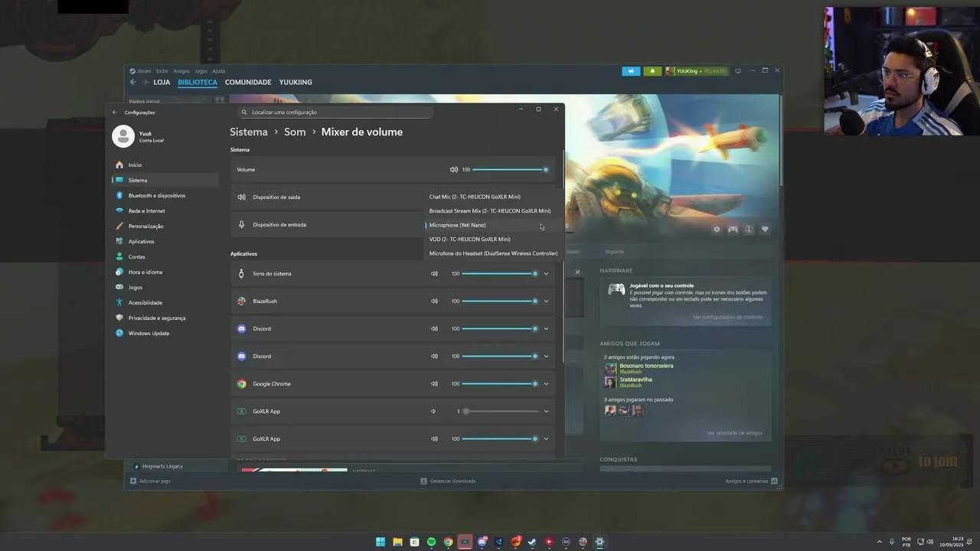Image resolution: width=980 pixels, height=551 pixels.
Task: Choose Microphone (Yeti Nano) input
Action: tap(492, 225)
